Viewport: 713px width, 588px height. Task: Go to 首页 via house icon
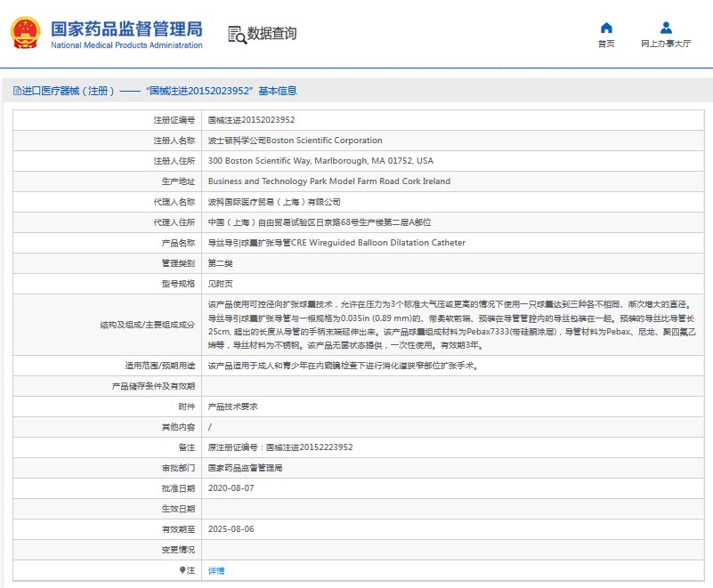(606, 28)
